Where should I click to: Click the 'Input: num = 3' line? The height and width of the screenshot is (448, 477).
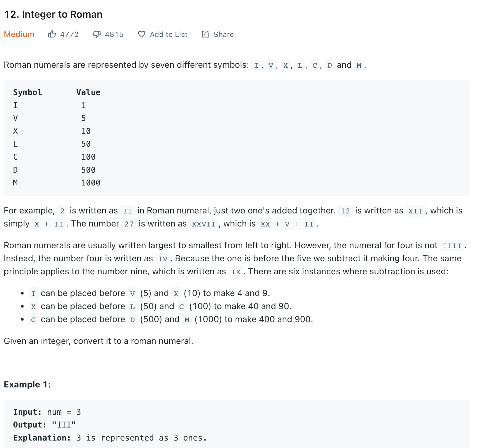[x=47, y=412]
